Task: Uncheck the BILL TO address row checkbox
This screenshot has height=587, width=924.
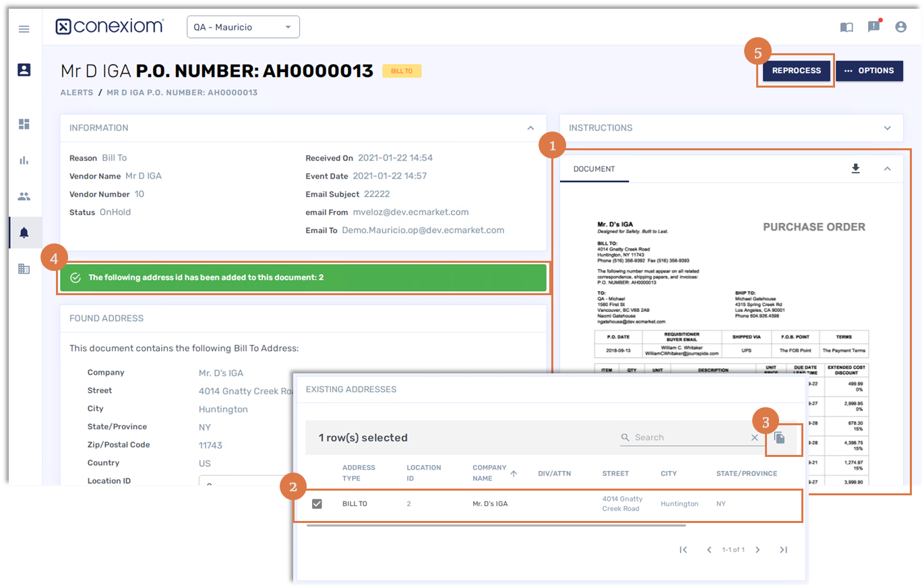Action: click(317, 503)
